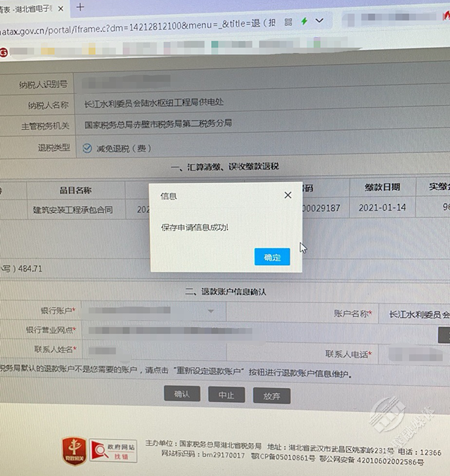This screenshot has width=450, height=476.
Task: Click the green lightning icon in the address bar
Action: click(x=304, y=21)
